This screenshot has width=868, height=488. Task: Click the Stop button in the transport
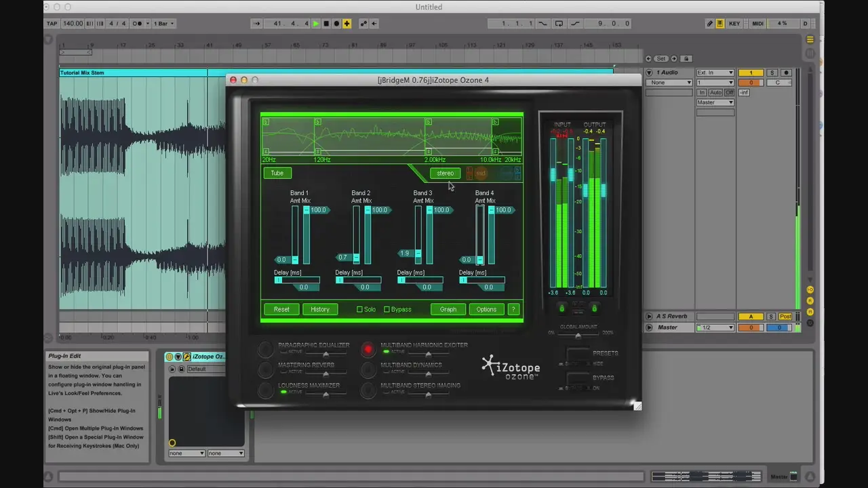(x=326, y=24)
